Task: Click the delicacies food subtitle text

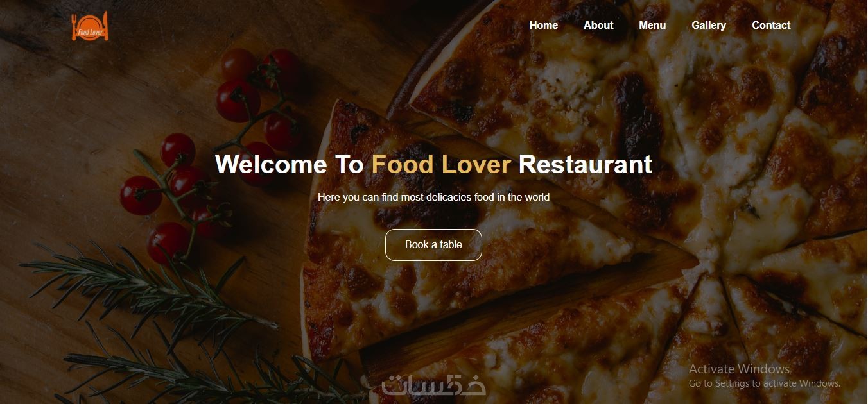Action: 433,198
